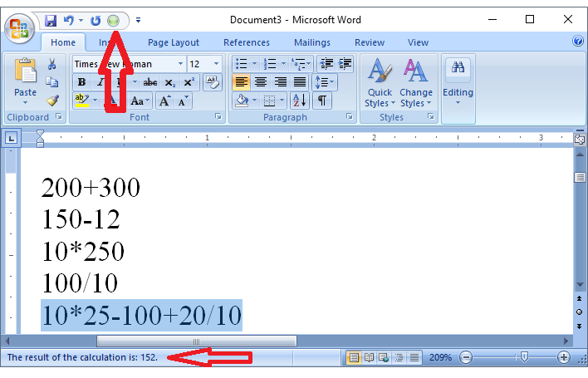The width and height of the screenshot is (588, 378).
Task: Toggle Justify alignment
Action: pyautogui.click(x=300, y=82)
